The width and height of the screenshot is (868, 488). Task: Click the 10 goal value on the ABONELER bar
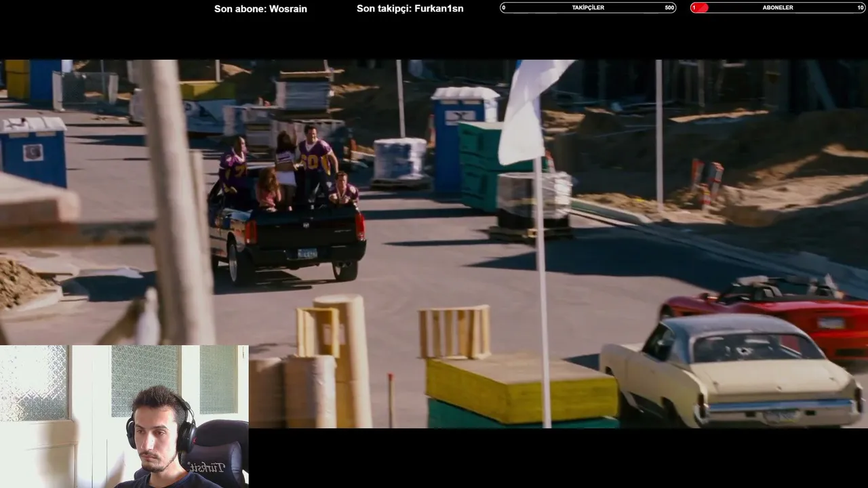click(x=861, y=7)
